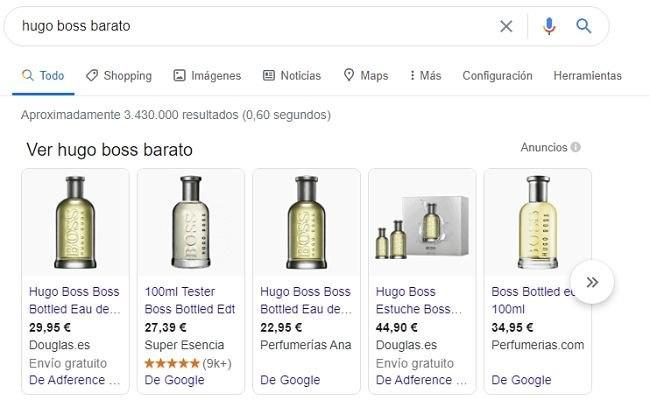The width and height of the screenshot is (650, 414).
Task: Clear the search box with the X icon
Action: (506, 27)
